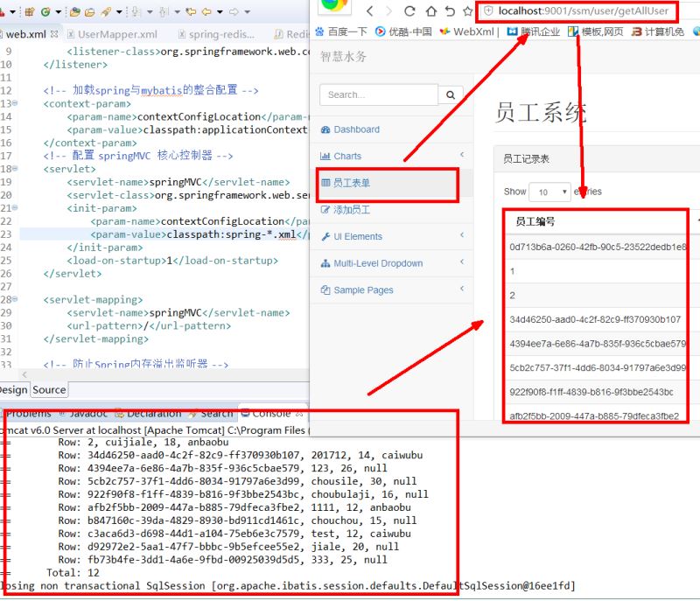Open dropdown next to new Java class icon
The width and height of the screenshot is (700, 601).
(x=59, y=12)
